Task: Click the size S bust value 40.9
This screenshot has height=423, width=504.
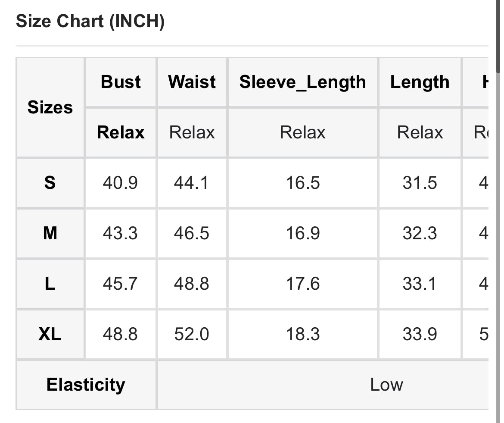Action: 120,183
